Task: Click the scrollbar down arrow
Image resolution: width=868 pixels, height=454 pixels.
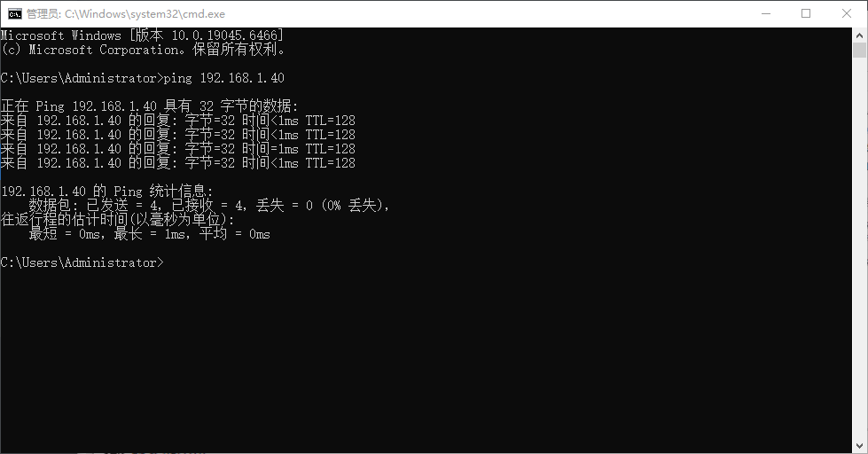Action: point(860,446)
